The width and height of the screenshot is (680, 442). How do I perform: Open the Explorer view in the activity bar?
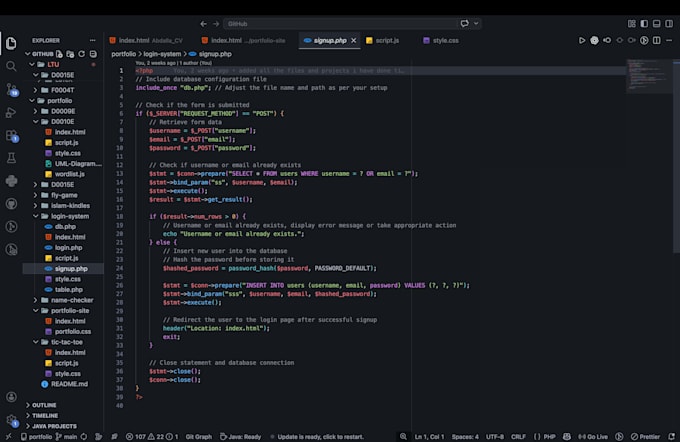coord(11,43)
